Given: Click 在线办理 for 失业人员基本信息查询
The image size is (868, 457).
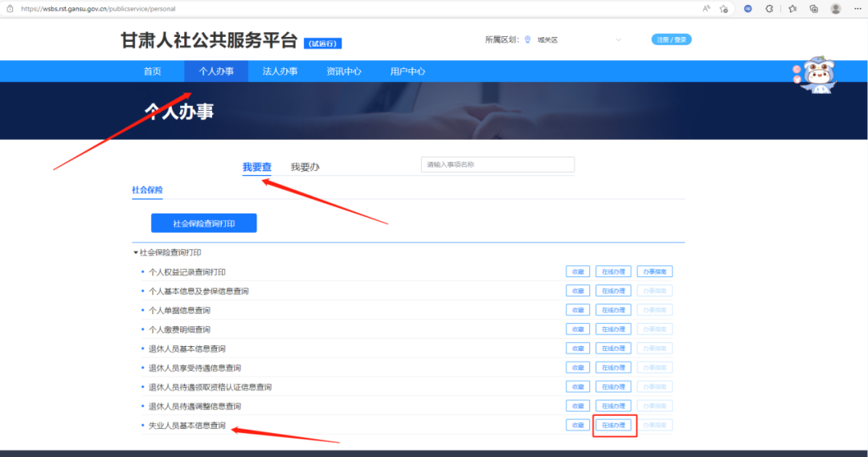Looking at the screenshot, I should click(613, 425).
